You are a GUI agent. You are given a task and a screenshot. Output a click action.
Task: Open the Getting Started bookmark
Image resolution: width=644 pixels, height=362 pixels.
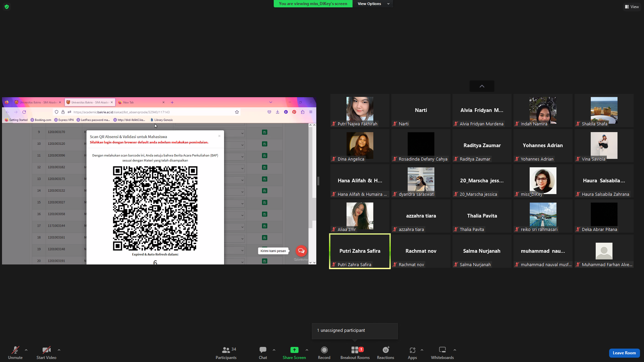tap(16, 120)
